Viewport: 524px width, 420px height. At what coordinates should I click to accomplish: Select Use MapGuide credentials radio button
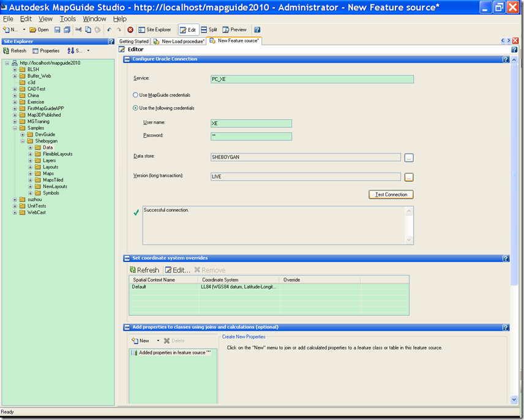[x=135, y=95]
